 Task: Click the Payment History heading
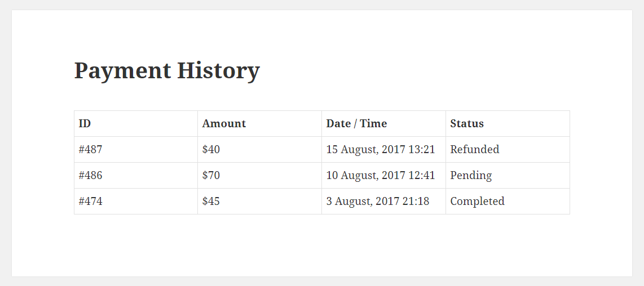(167, 70)
